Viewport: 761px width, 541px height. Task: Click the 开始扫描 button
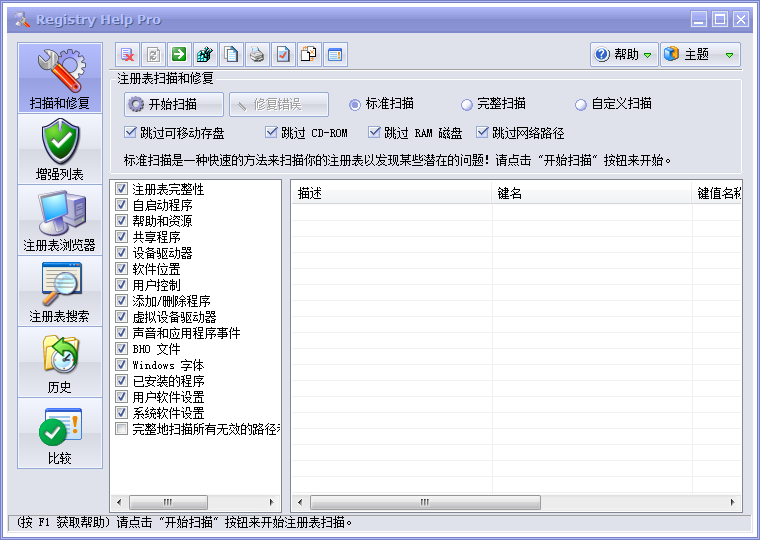162,104
